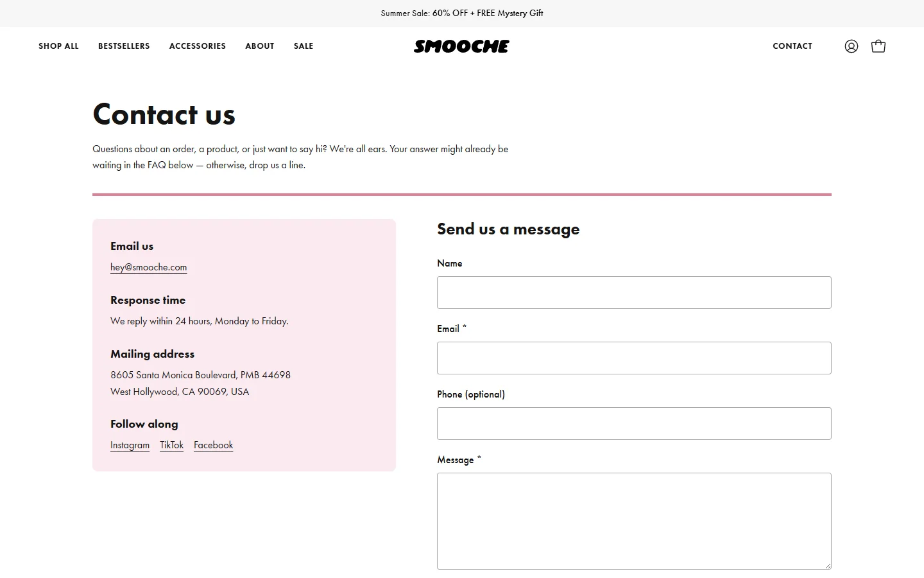Focus the Email input field
This screenshot has height=578, width=924.
[634, 358]
